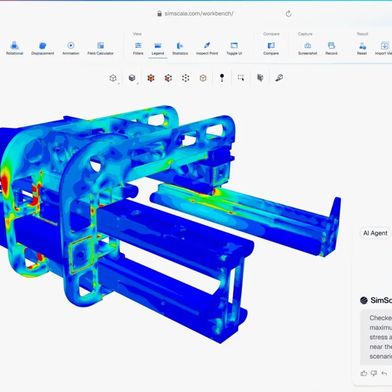Image resolution: width=392 pixels, height=392 pixels.
Task: Click the SimScale logo in chat panel
Action: click(x=364, y=300)
